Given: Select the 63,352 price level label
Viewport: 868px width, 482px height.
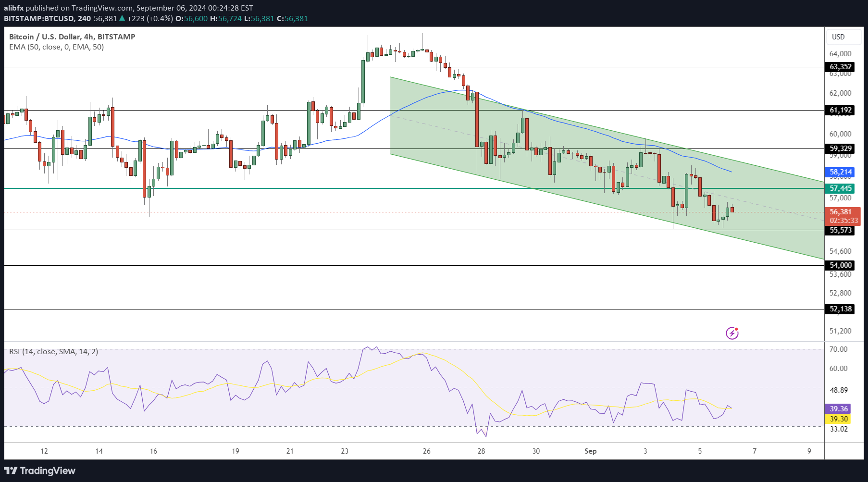Looking at the screenshot, I should 841,67.
